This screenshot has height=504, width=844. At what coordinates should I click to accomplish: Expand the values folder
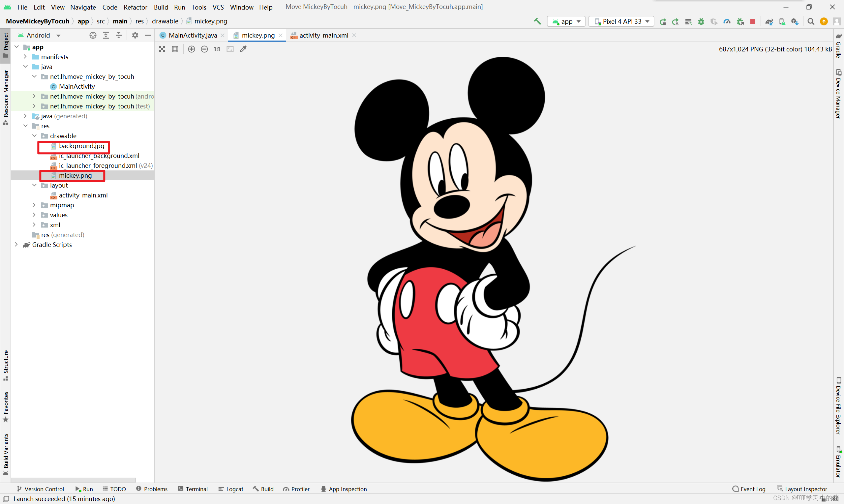pos(34,215)
